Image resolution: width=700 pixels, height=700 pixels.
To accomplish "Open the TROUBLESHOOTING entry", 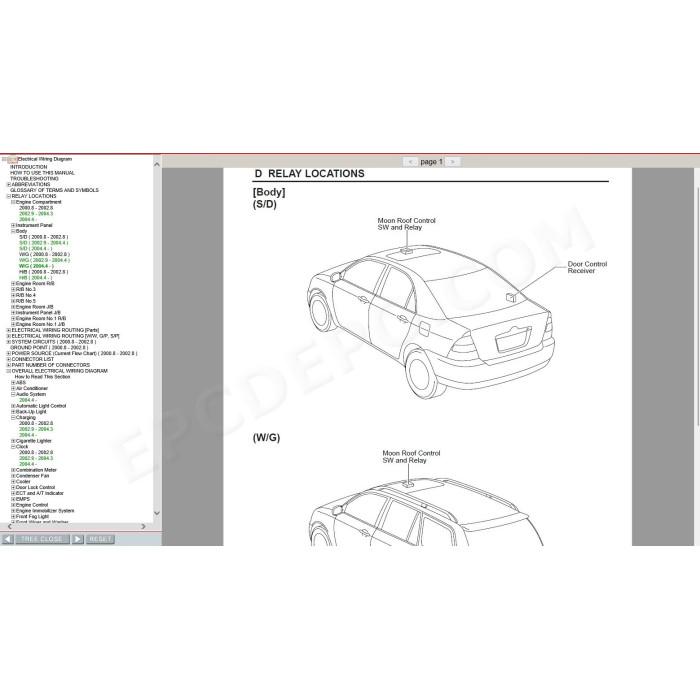I will click(34, 179).
